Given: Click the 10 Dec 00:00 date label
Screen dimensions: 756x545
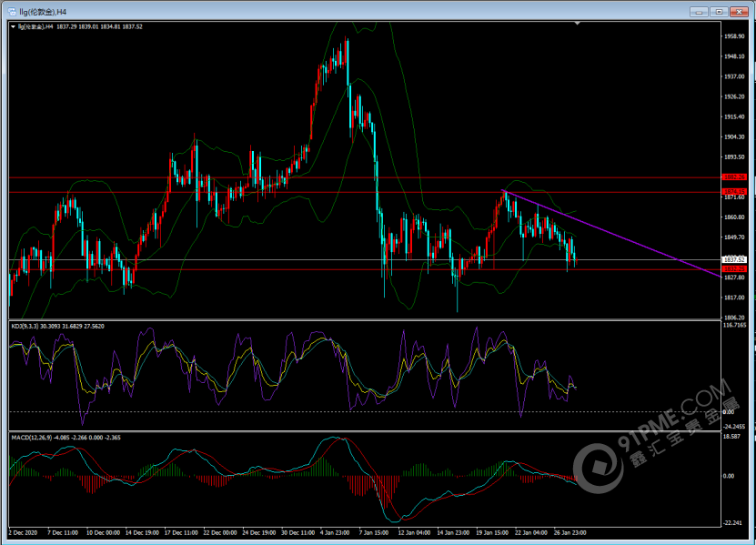Looking at the screenshot, I should (x=103, y=533).
